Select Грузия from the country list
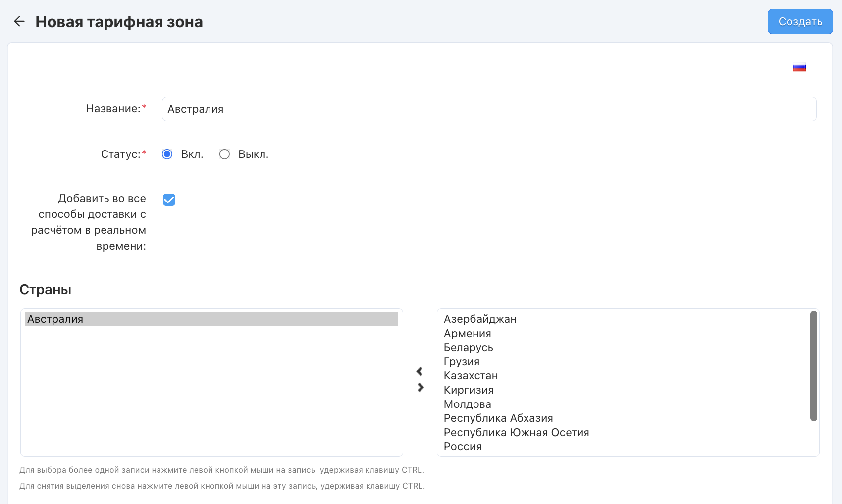 tap(461, 362)
